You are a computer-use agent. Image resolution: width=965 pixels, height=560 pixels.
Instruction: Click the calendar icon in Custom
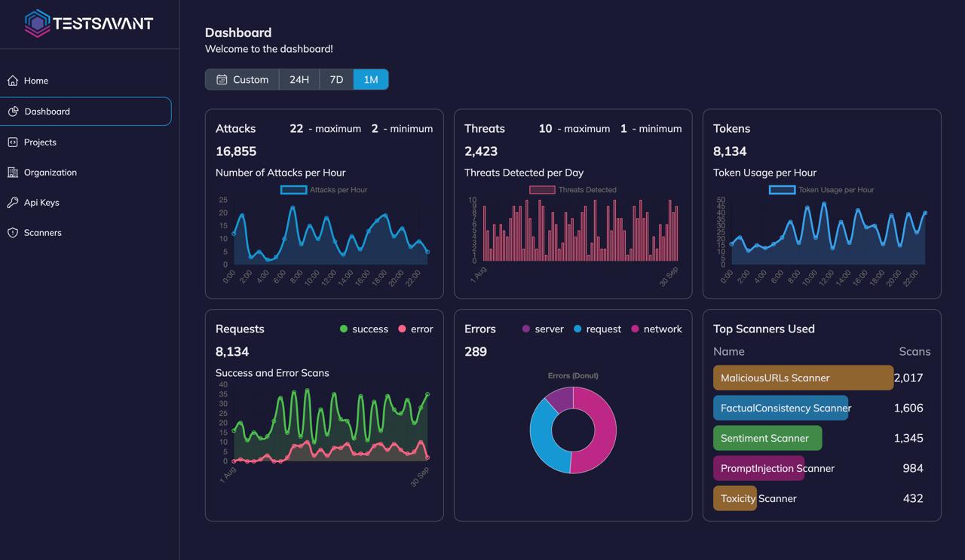(x=222, y=80)
